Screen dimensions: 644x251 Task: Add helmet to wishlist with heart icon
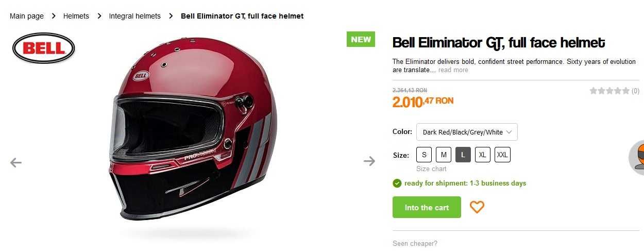pos(477,207)
